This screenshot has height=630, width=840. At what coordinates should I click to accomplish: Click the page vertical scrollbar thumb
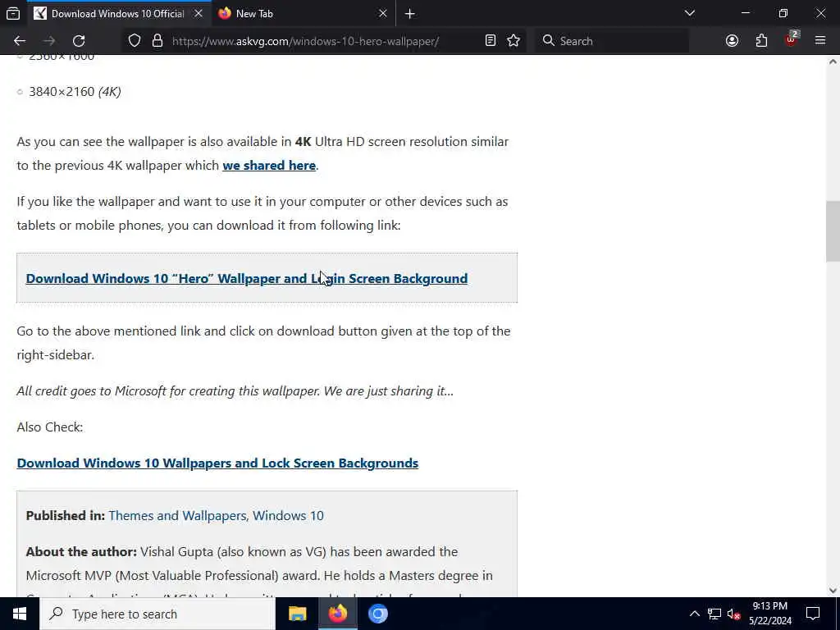[833, 231]
